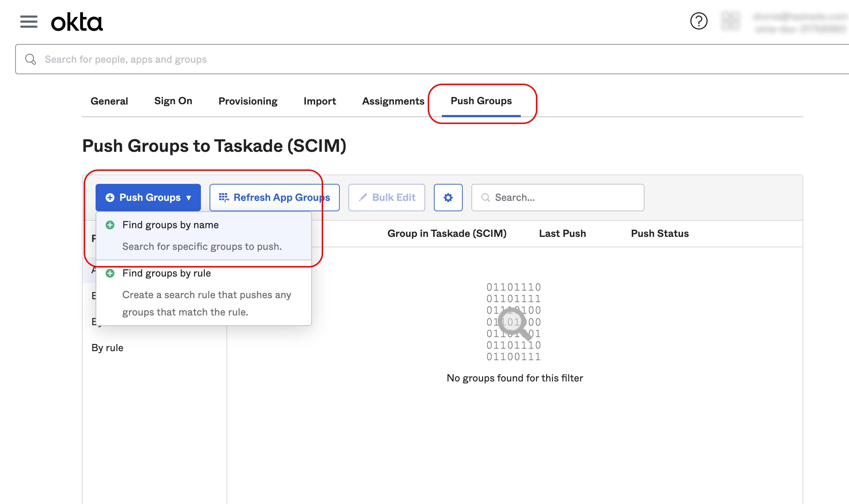Open the Import tab

320,101
